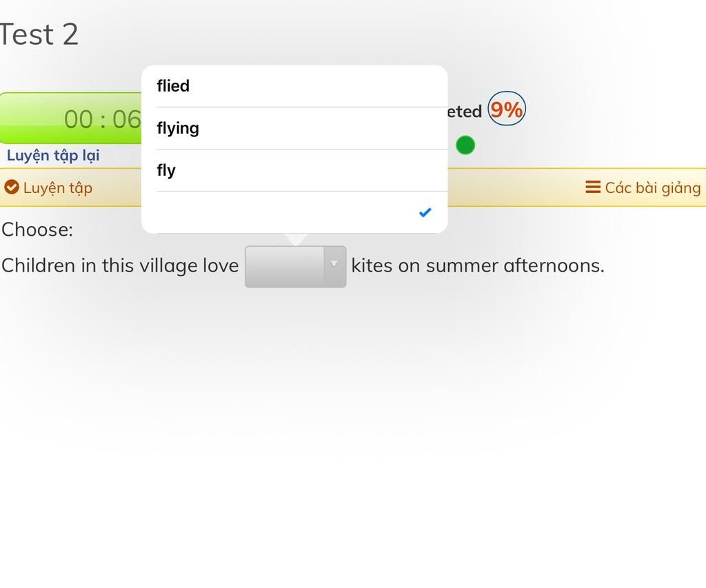Select the "flied" option in the popup

(x=173, y=86)
